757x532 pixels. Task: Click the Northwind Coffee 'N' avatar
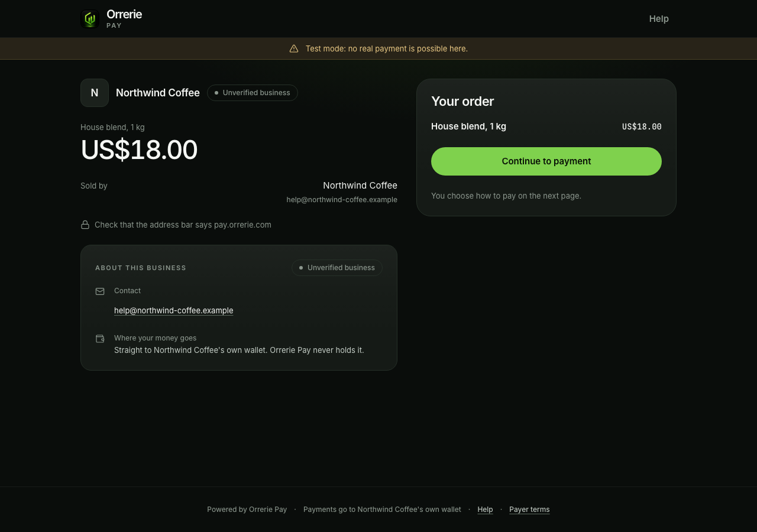point(95,93)
